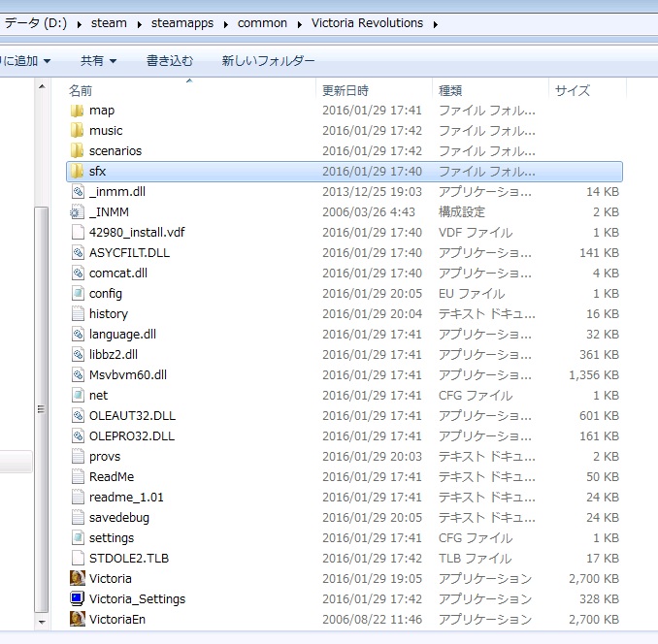Expand arrow after Victoria Revolutions
This screenshot has width=658, height=644.
[x=436, y=24]
